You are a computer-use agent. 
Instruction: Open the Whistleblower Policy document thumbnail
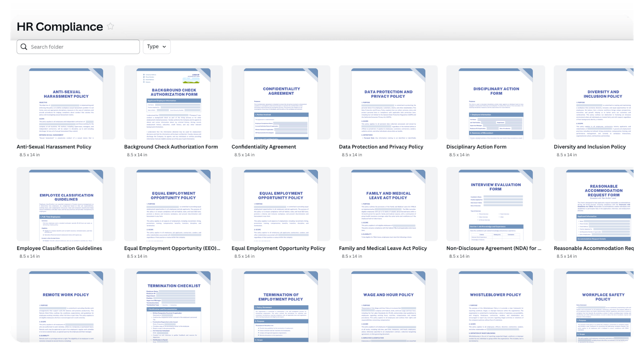pos(495,305)
